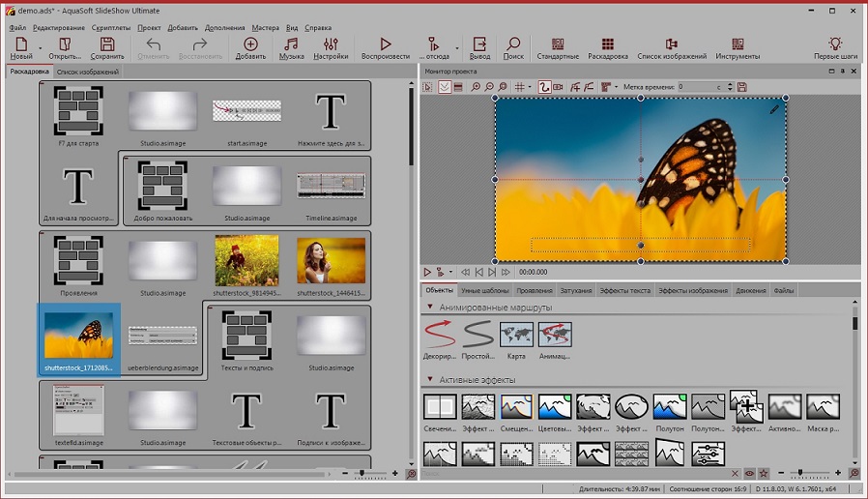Click the timestamp spinner arrows
The height and width of the screenshot is (499, 868).
(x=730, y=87)
